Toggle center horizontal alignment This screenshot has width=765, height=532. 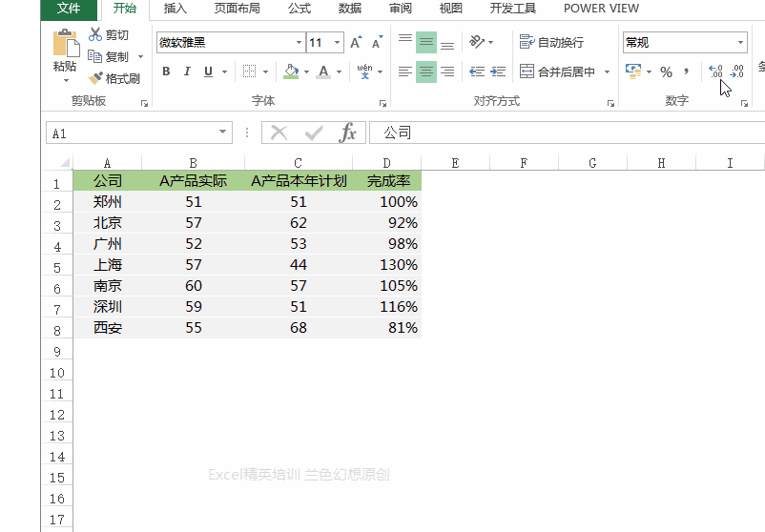(x=426, y=72)
